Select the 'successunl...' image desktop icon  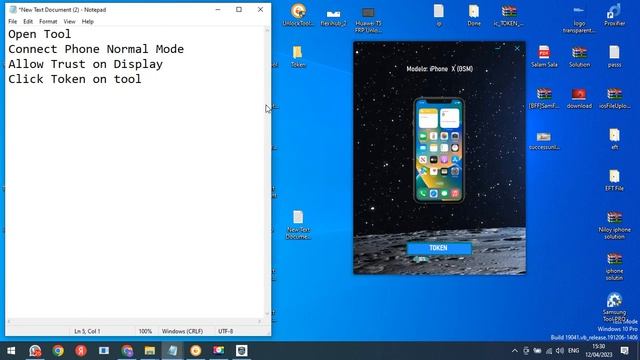[x=544, y=140]
